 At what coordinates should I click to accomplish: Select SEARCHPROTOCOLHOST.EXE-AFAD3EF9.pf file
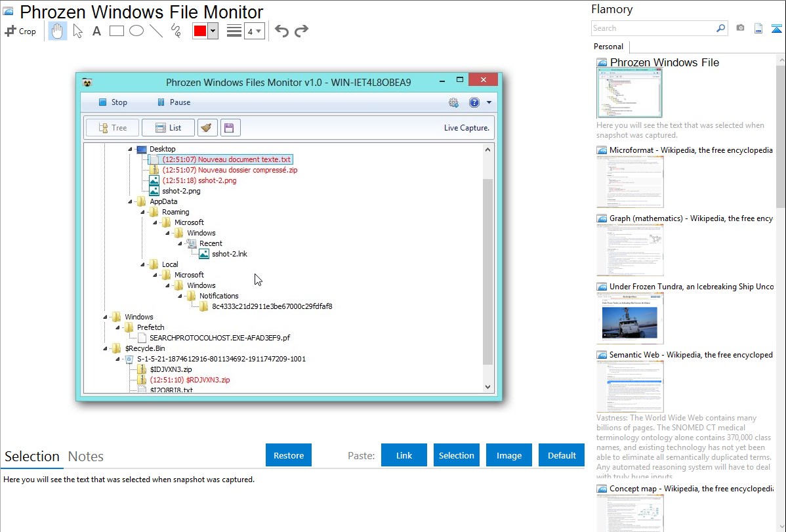[220, 338]
